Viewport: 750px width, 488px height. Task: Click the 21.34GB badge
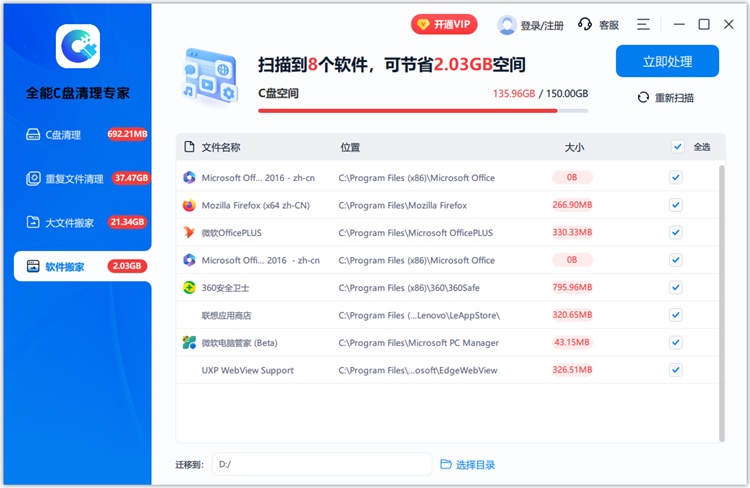(127, 222)
